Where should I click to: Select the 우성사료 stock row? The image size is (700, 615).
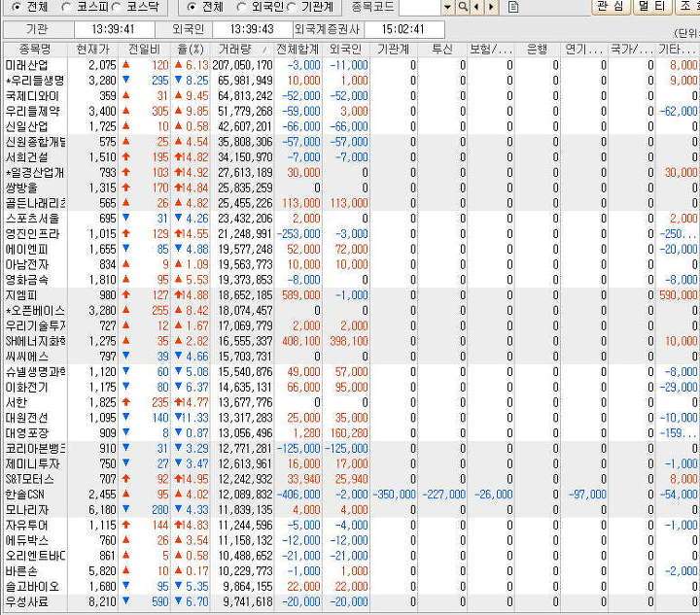pyautogui.click(x=350, y=602)
